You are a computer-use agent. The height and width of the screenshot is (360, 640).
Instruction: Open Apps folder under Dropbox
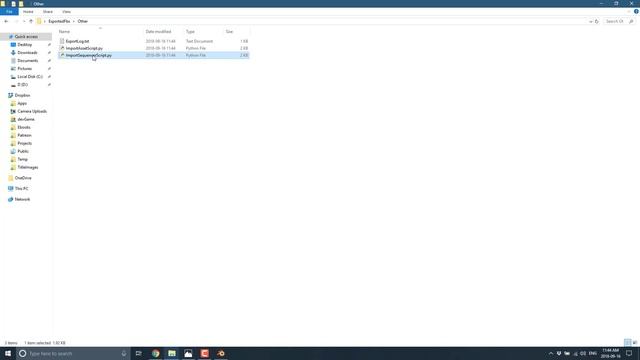[x=22, y=103]
